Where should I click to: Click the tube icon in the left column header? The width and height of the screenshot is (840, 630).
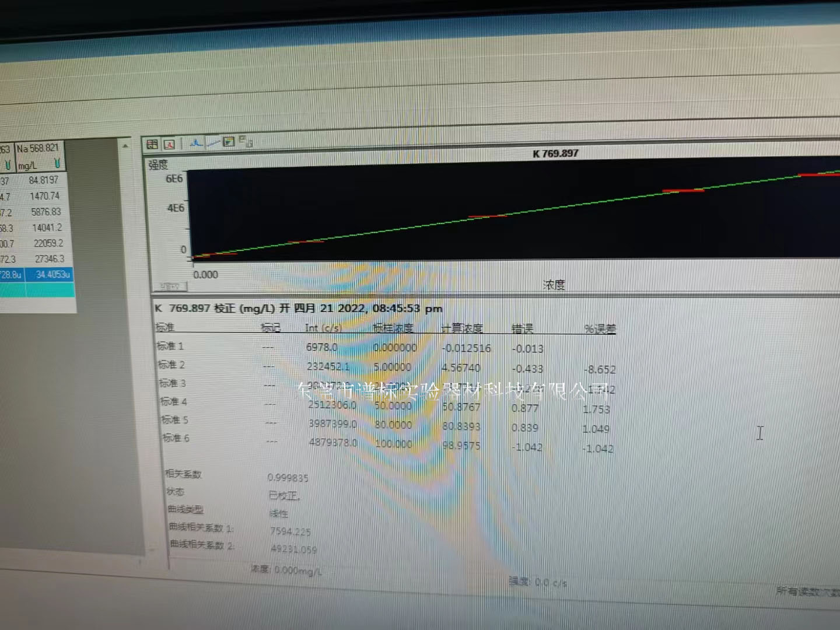click(7, 165)
